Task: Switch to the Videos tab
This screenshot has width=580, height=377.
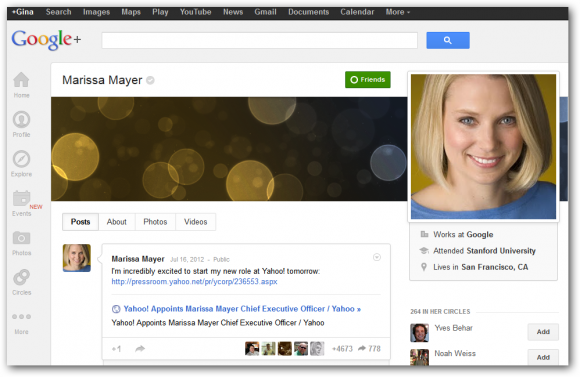Action: point(195,222)
